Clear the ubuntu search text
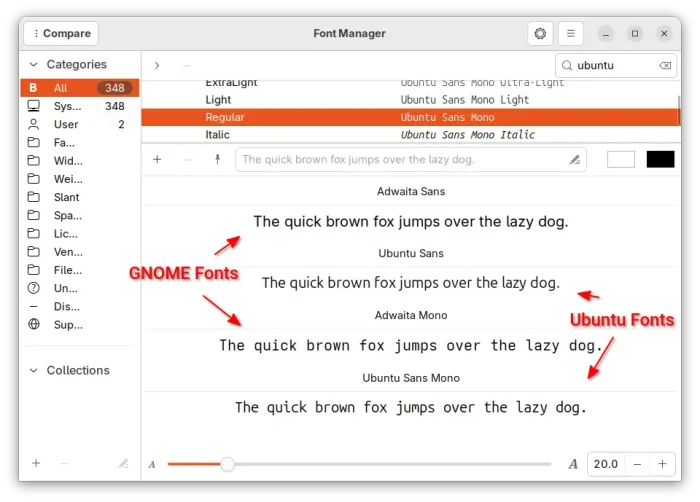Image resolution: width=700 pixels, height=502 pixels. 665,66
